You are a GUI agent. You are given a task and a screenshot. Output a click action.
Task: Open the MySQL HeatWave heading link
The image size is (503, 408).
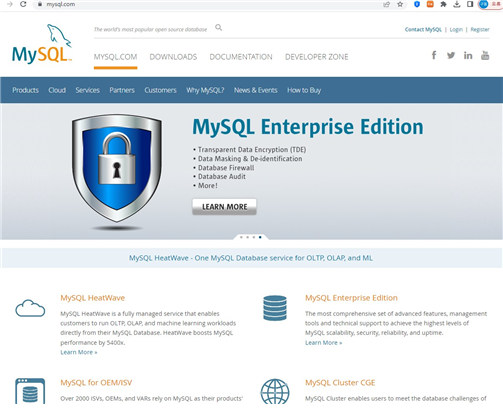pyautogui.click(x=93, y=298)
